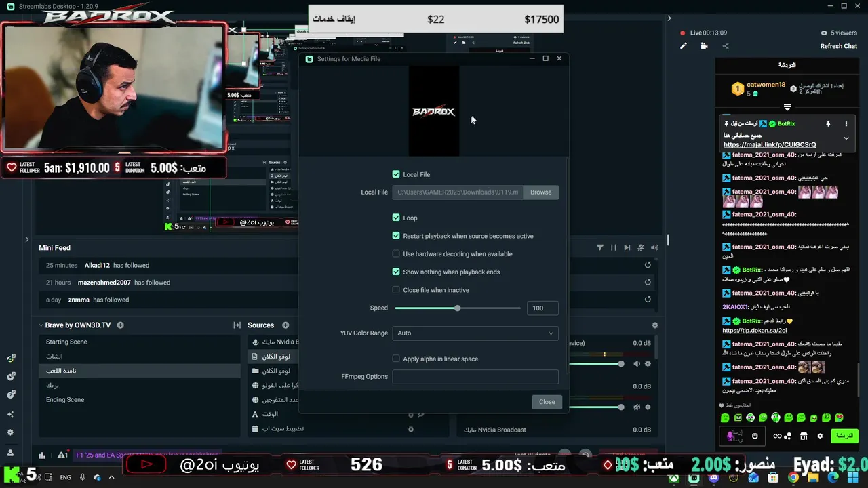This screenshot has height=488, width=868.
Task: Click the edit stream info pencil icon
Action: click(x=684, y=46)
